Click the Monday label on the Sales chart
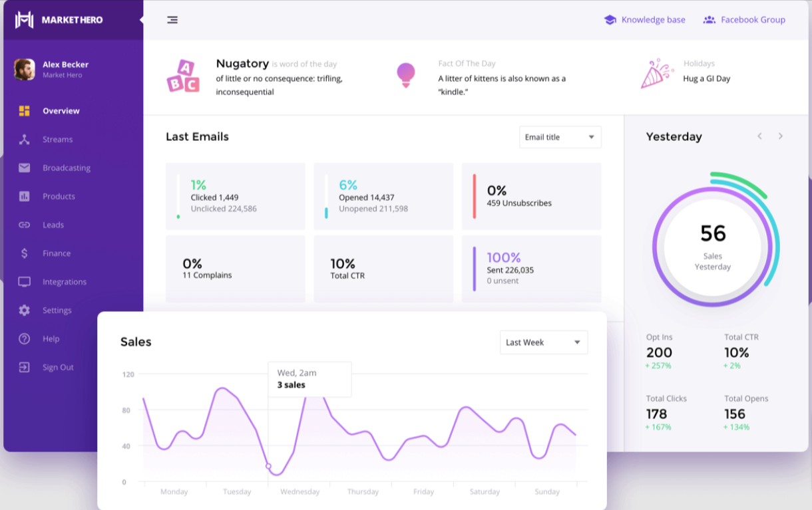This screenshot has width=812, height=510. pyautogui.click(x=174, y=492)
